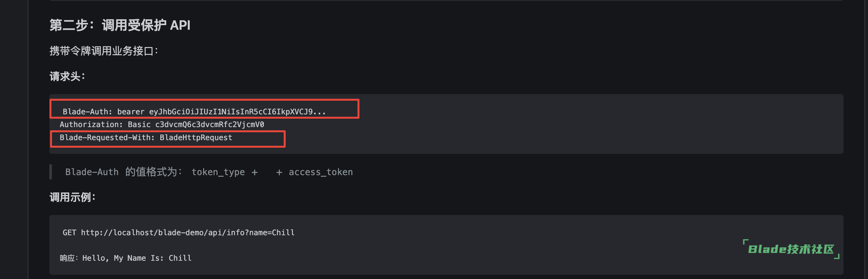Click the "响应:" label in the example
868x279 pixels.
(x=69, y=258)
